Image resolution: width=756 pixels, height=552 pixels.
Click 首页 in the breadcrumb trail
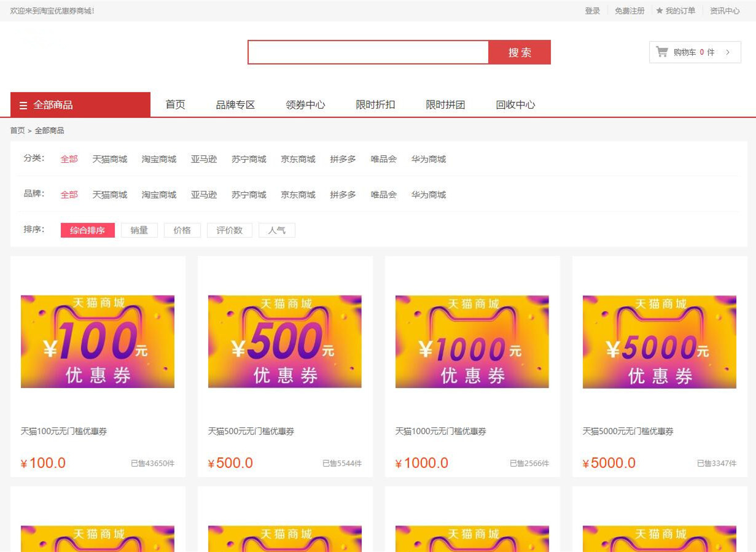click(17, 131)
